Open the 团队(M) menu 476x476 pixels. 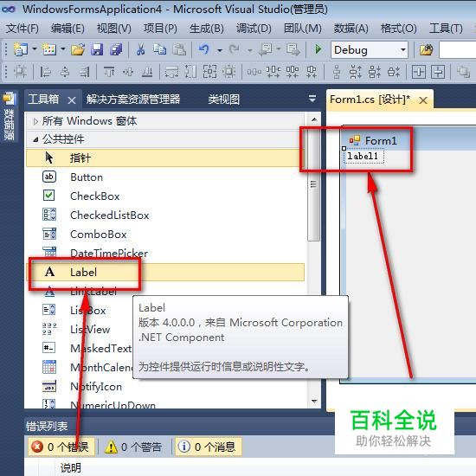tap(303, 29)
